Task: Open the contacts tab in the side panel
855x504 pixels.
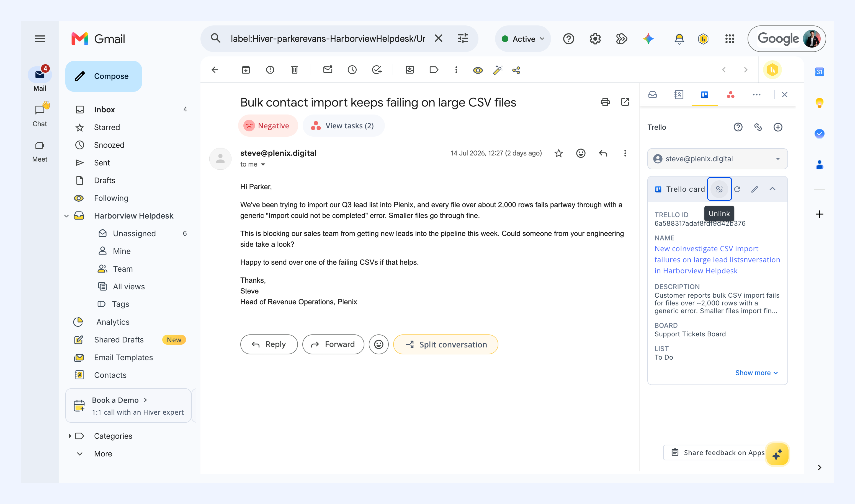Action: pos(679,95)
